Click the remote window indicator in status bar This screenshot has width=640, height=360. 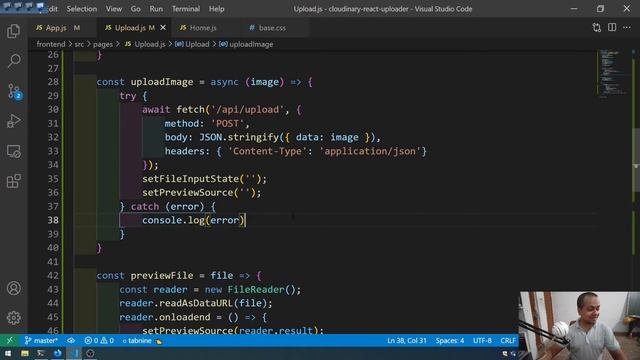point(9,340)
